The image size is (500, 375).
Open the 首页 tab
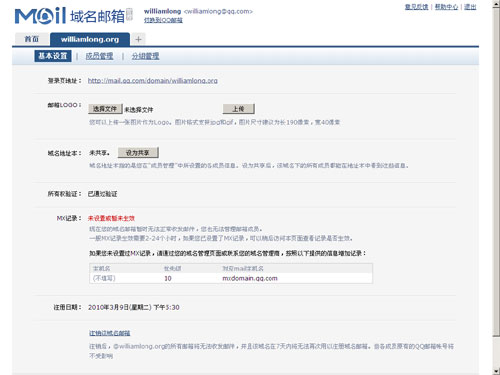tap(32, 39)
